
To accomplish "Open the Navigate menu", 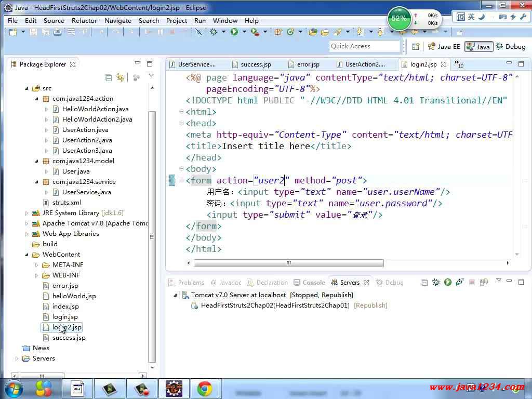I will pyautogui.click(x=118, y=21).
